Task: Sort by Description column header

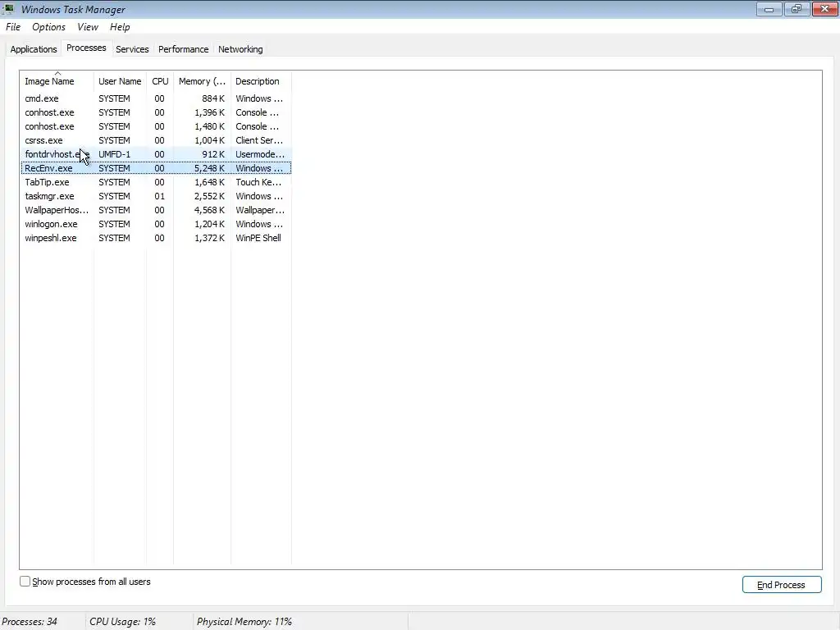Action: (x=261, y=81)
